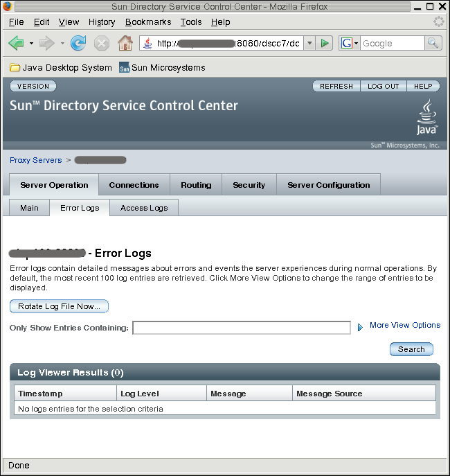
Task: Click the Only Show Entries Containing field
Action: click(242, 328)
